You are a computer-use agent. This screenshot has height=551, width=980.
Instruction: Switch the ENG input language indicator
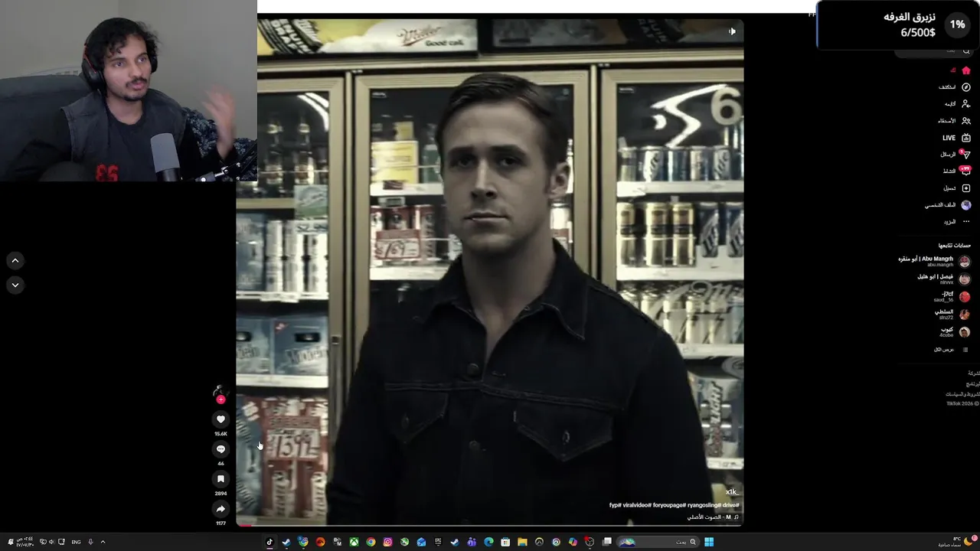76,542
